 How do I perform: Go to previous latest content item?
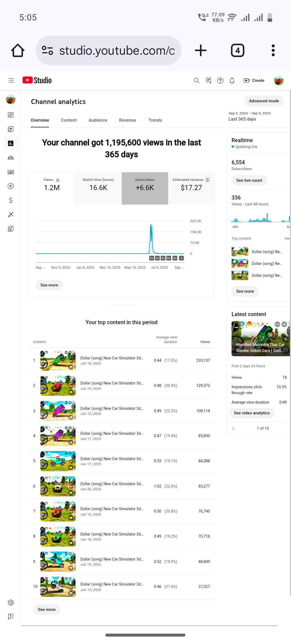[233, 428]
